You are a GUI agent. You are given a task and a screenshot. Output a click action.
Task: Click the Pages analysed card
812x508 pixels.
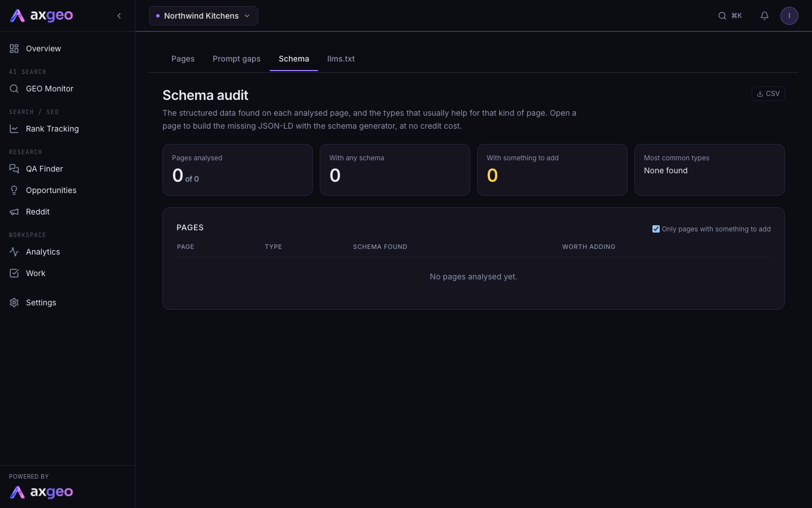[x=237, y=170]
